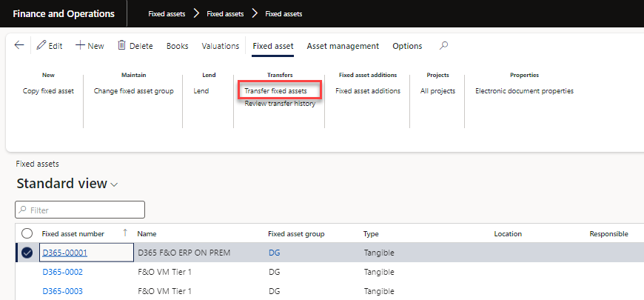This screenshot has width=644, height=300.
Task: Click Tangible in the D365-00001 row
Action: coord(379,253)
